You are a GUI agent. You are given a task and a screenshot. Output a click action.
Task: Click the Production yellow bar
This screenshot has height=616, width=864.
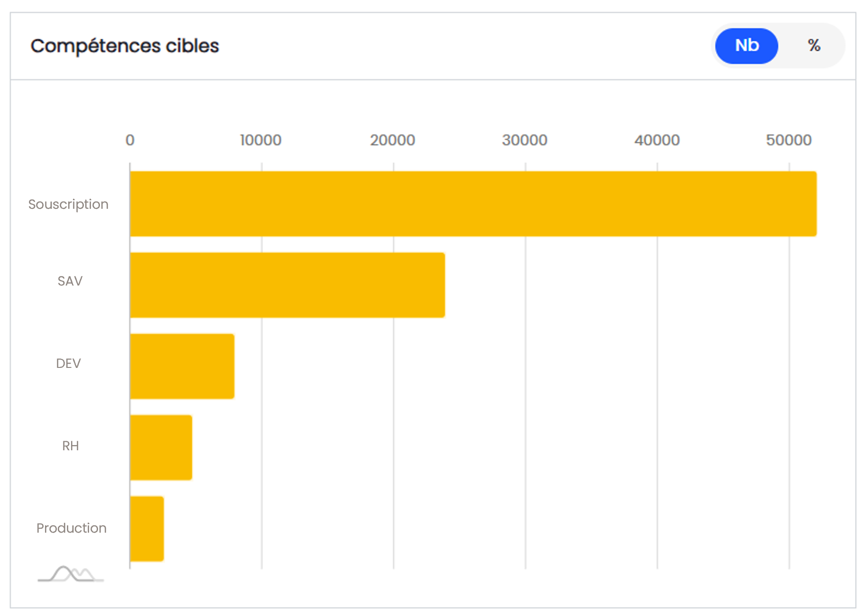click(147, 529)
